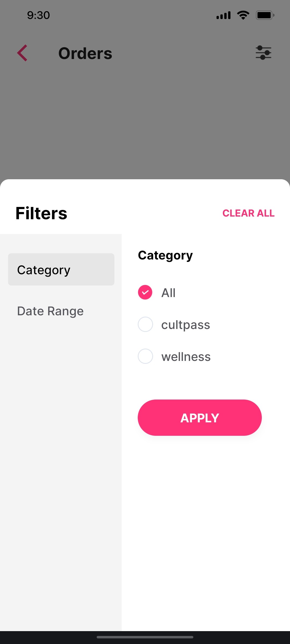
Task: Tap the home indicator bar at bottom
Action: (145, 636)
